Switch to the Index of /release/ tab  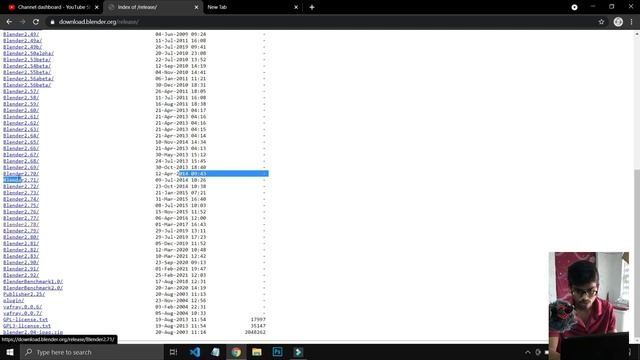152,7
